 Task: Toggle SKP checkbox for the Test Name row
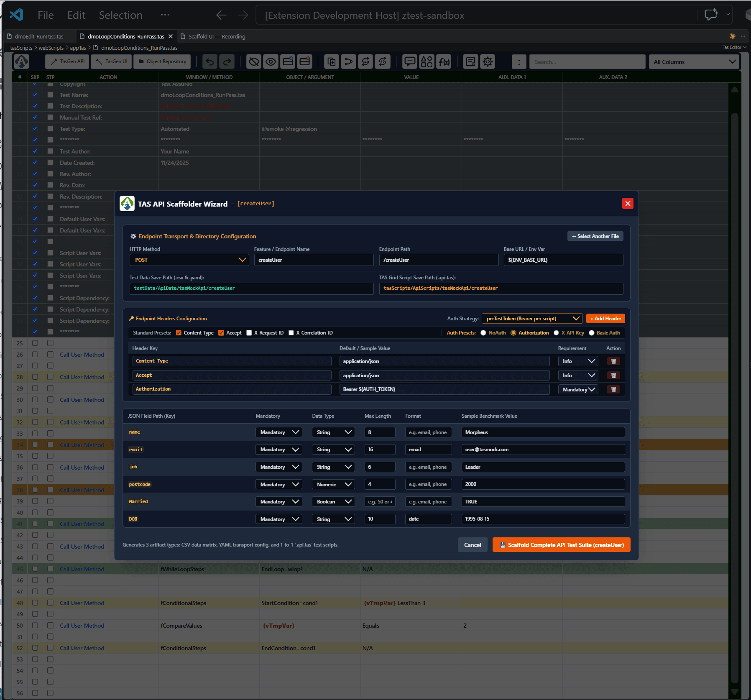[x=35, y=95]
